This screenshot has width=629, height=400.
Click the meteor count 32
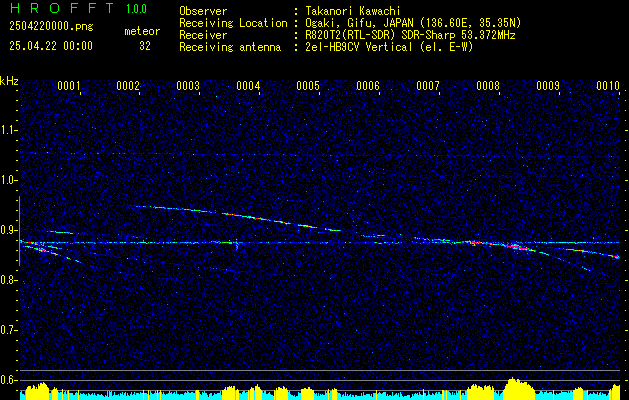[x=145, y=46]
